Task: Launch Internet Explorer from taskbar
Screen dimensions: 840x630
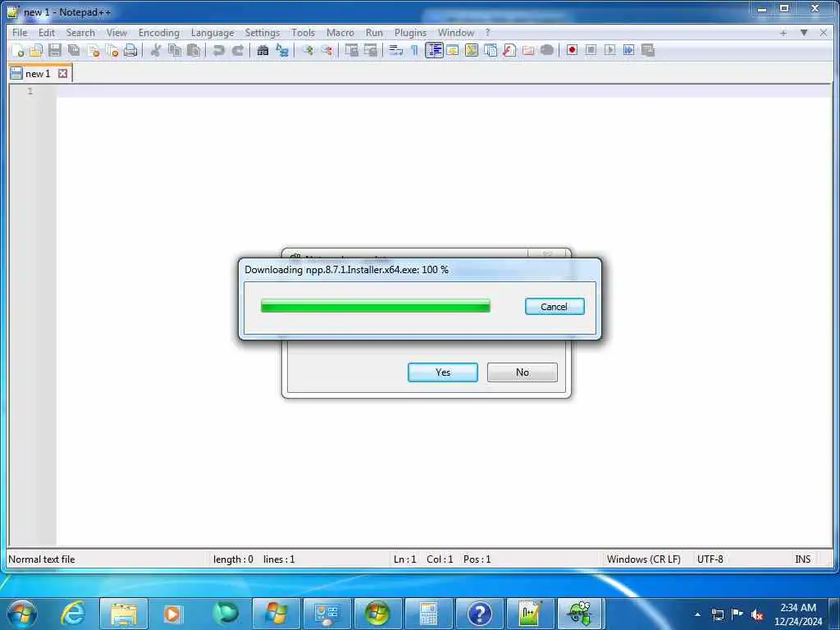Action: point(73,614)
